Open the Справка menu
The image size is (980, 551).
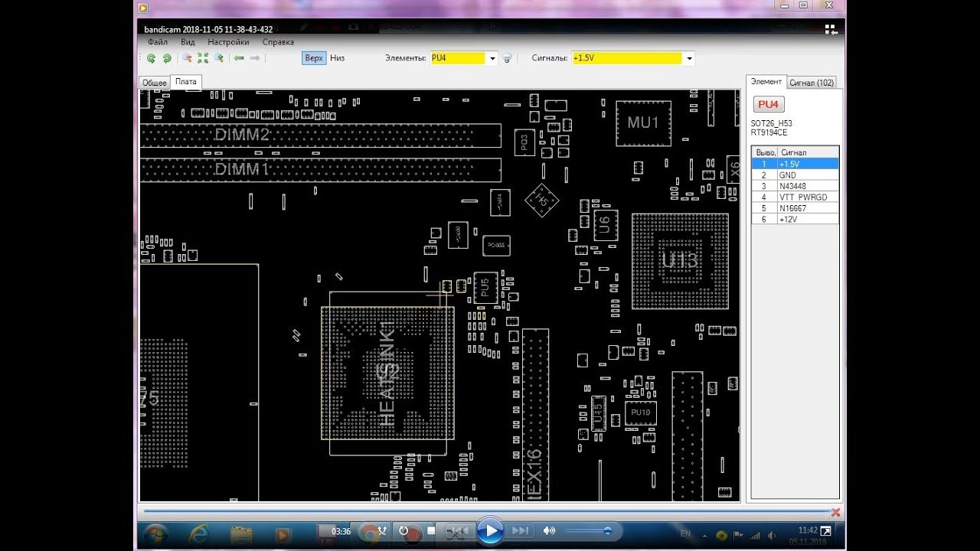click(278, 42)
